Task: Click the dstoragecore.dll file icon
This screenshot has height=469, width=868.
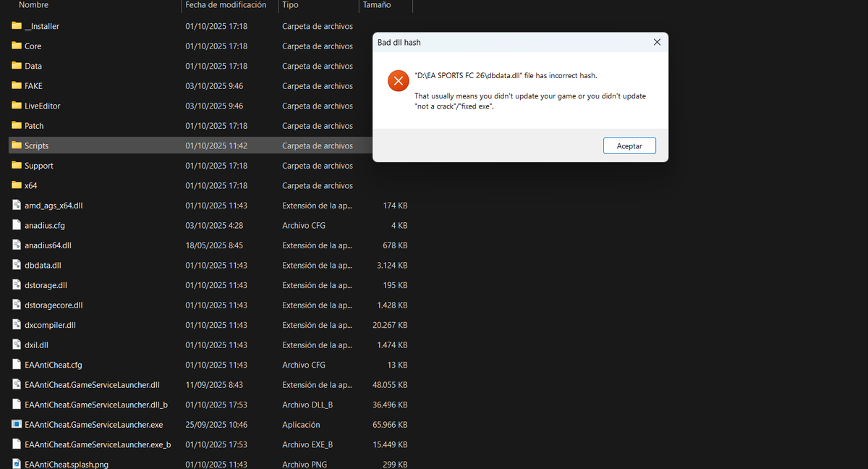Action: (x=17, y=305)
